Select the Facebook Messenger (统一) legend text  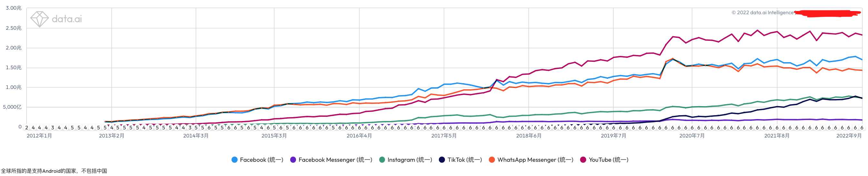click(335, 160)
